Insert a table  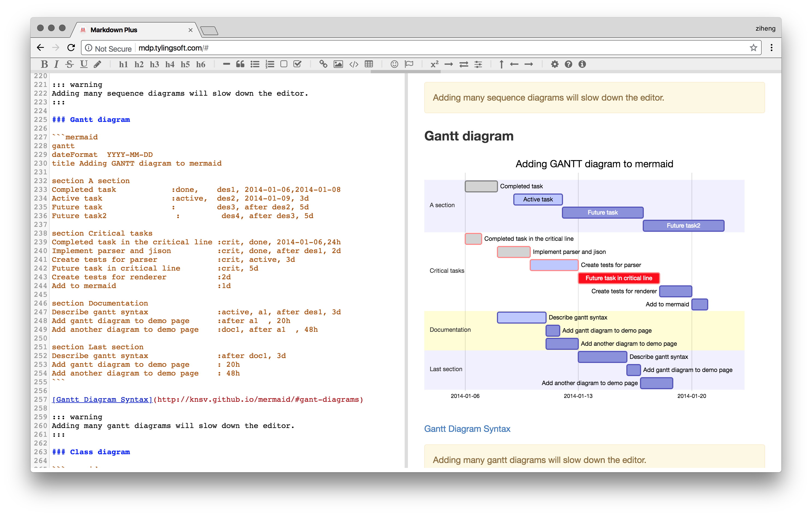pyautogui.click(x=369, y=64)
